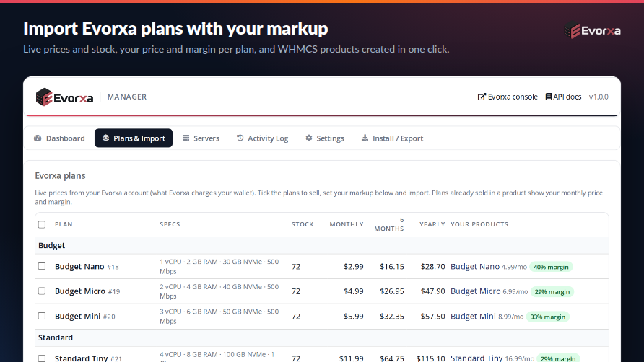Click the Standard group header row
644x362 pixels.
321,337
